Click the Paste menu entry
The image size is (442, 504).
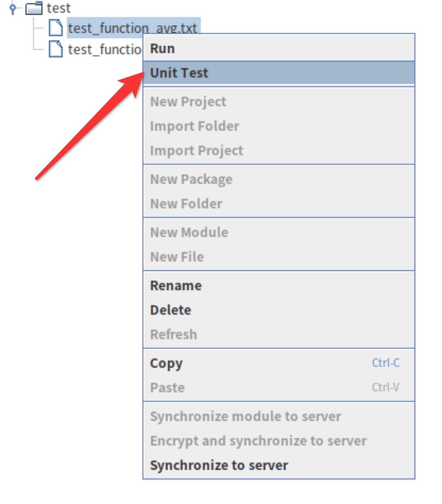pyautogui.click(x=167, y=388)
